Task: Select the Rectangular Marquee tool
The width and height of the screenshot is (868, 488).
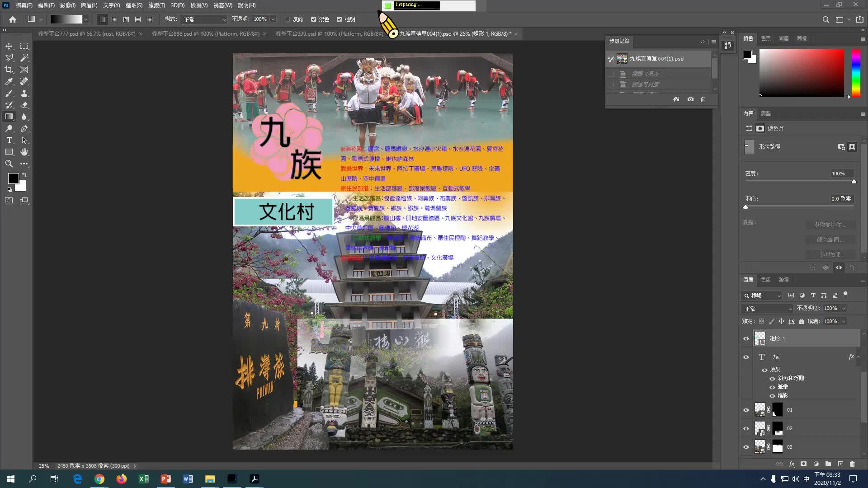Action: point(24,46)
